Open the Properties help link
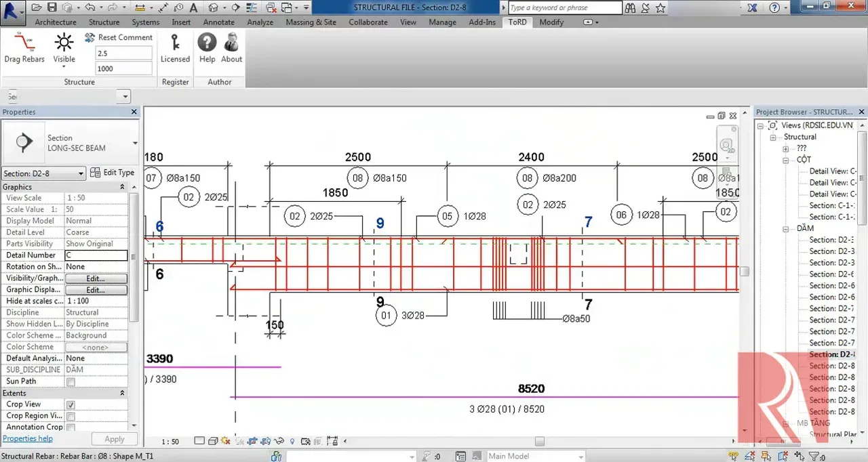The height and width of the screenshot is (462, 868). pos(28,439)
